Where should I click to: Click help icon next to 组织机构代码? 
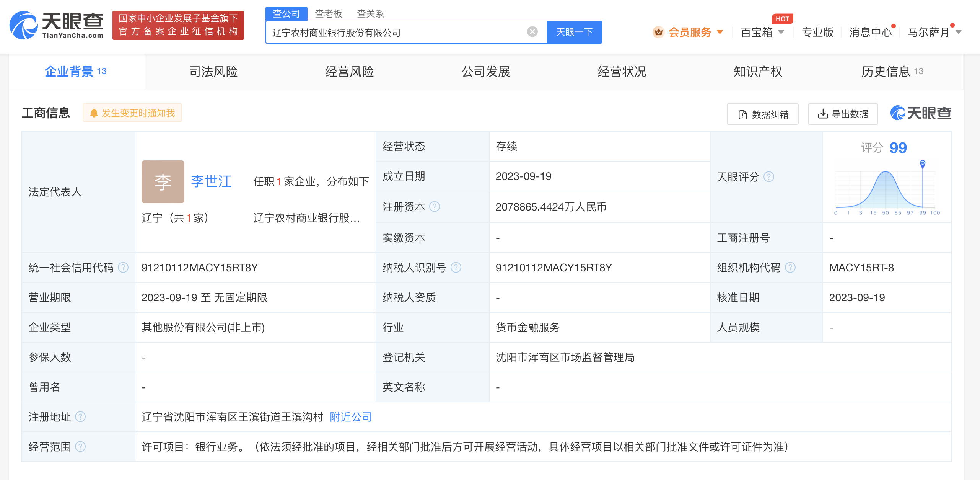[x=790, y=268]
